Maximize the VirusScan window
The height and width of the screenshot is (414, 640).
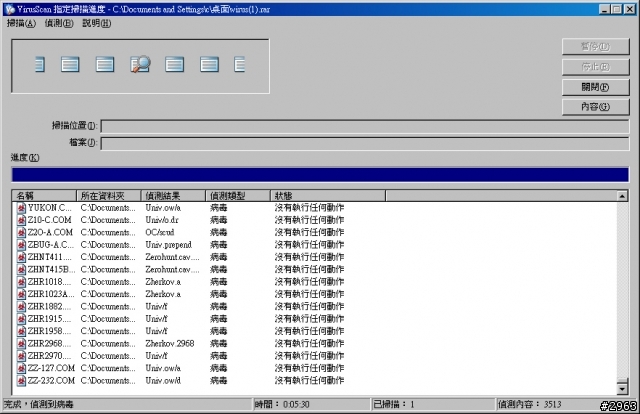pos(617,9)
